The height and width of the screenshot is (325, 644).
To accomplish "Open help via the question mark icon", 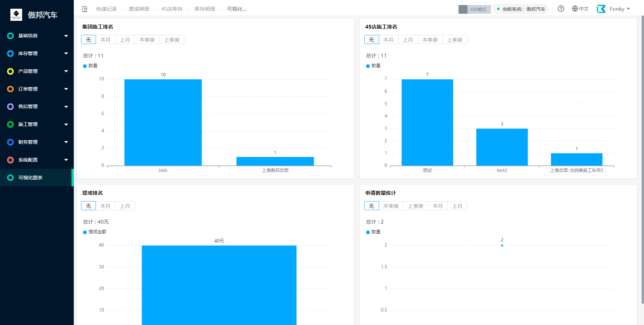I will click(x=561, y=9).
